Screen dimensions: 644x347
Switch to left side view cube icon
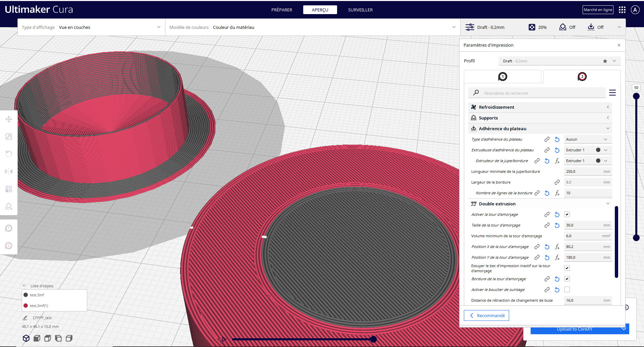58,338
